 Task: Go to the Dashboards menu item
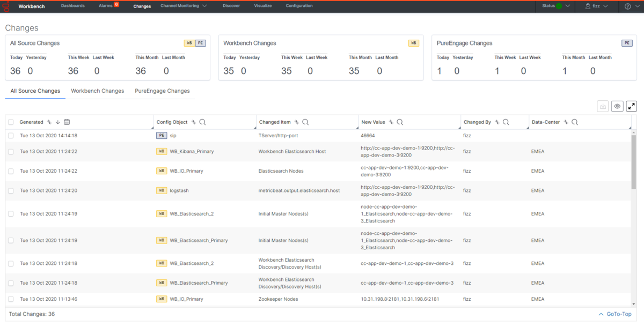[73, 6]
